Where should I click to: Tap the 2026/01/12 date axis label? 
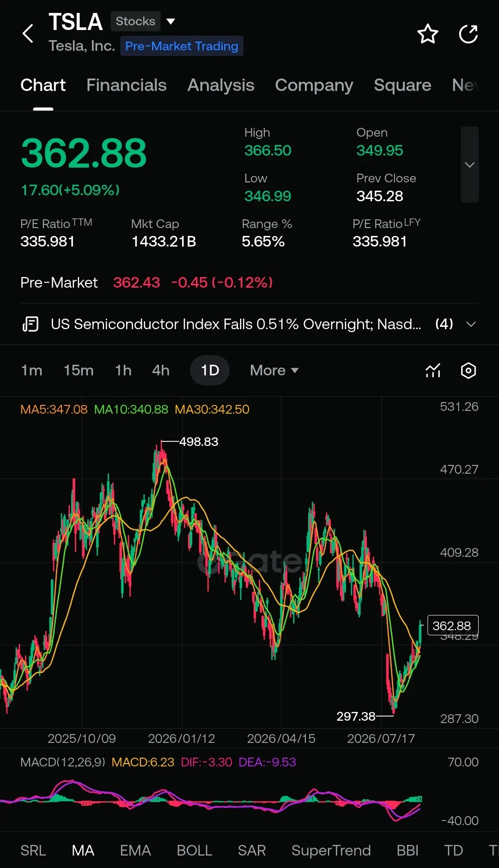point(182,739)
